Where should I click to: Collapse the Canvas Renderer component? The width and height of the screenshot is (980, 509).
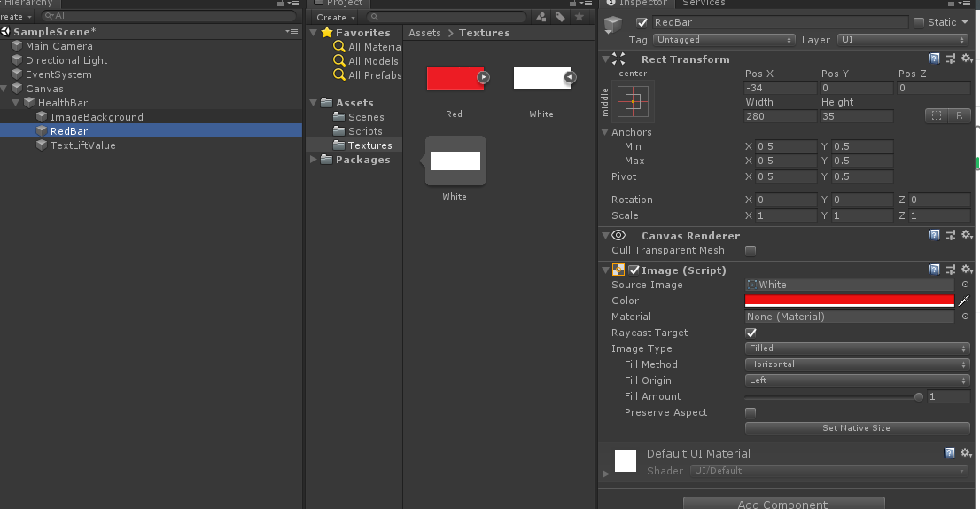point(605,235)
